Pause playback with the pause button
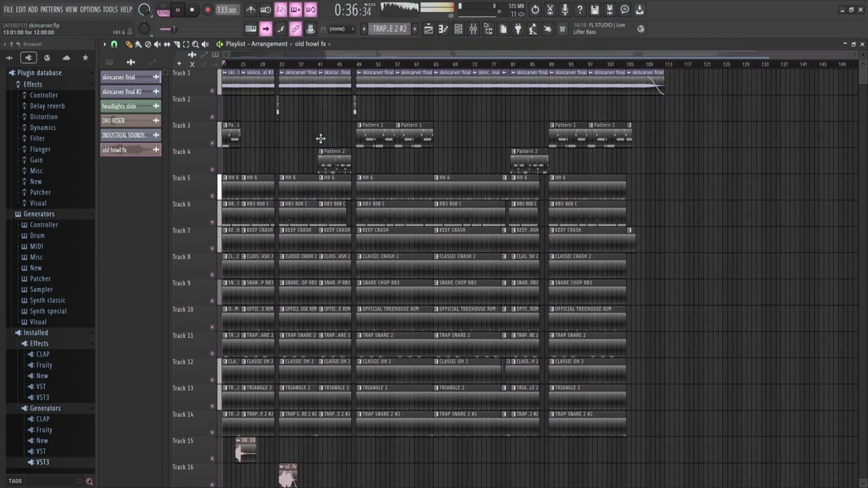The image size is (868, 488). (x=178, y=10)
